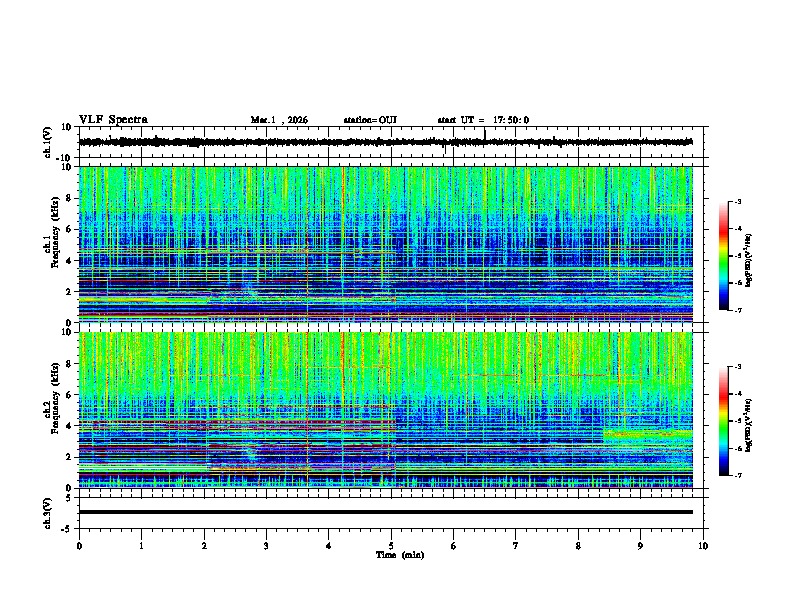Click the time axis tick label "10"

point(703,546)
